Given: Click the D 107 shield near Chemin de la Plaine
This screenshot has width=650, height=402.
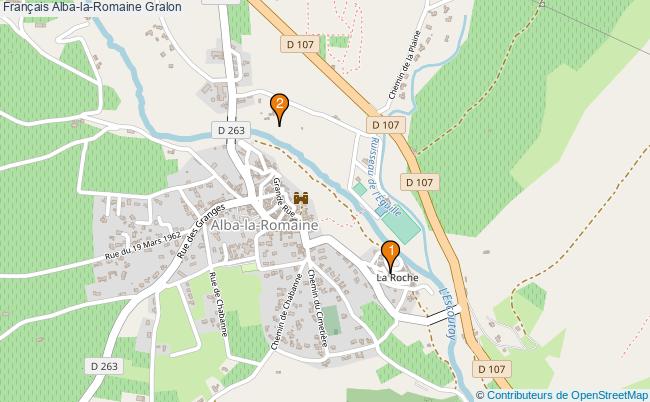Looking at the screenshot, I should point(386,125).
